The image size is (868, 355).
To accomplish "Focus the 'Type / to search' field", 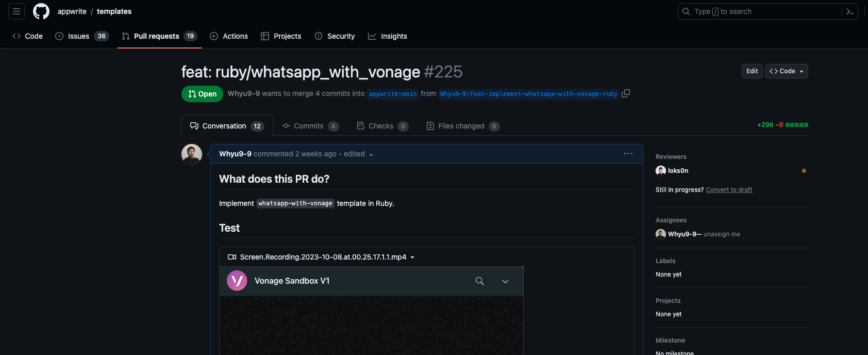I will point(768,11).
